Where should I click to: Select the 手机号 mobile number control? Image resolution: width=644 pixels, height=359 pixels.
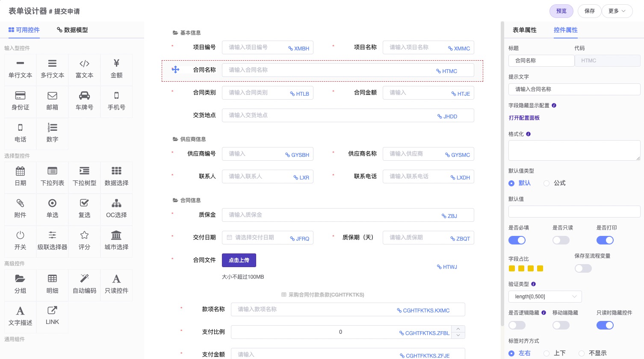pyautogui.click(x=116, y=101)
